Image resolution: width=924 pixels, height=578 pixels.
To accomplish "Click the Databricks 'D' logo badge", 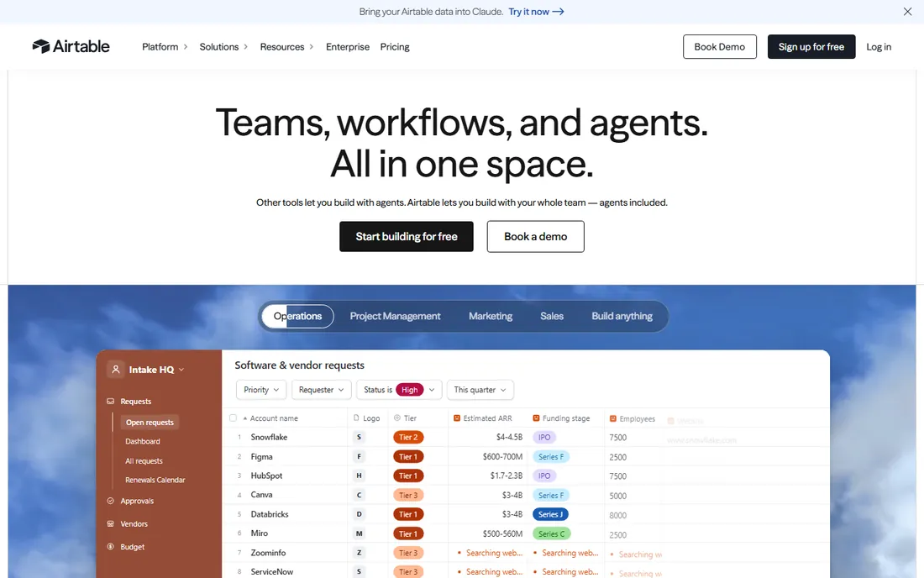I will coord(359,514).
